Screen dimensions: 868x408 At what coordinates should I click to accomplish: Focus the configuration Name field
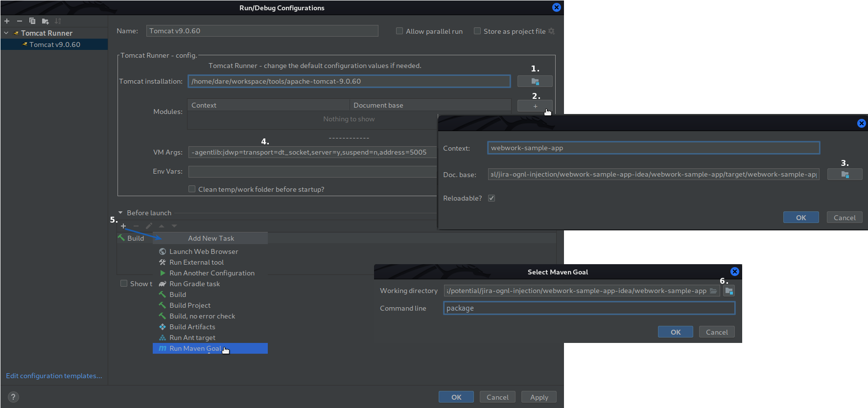tap(262, 31)
